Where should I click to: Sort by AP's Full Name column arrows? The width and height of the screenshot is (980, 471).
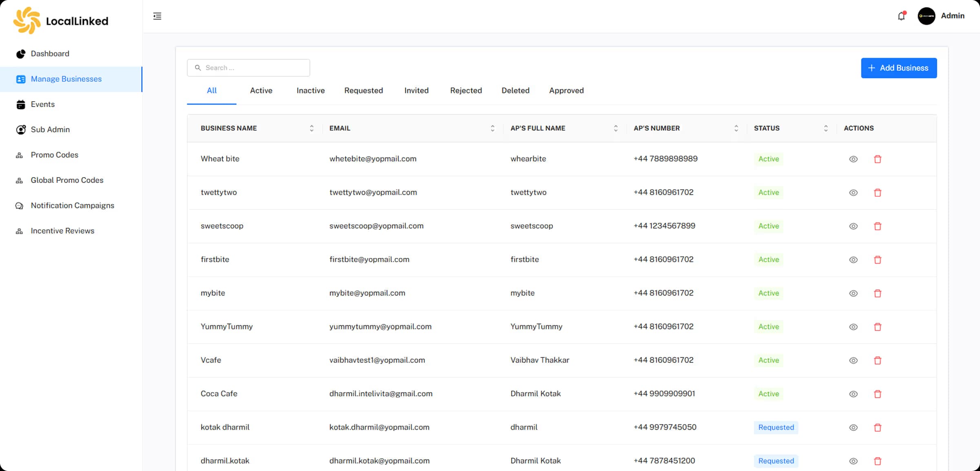(x=616, y=128)
